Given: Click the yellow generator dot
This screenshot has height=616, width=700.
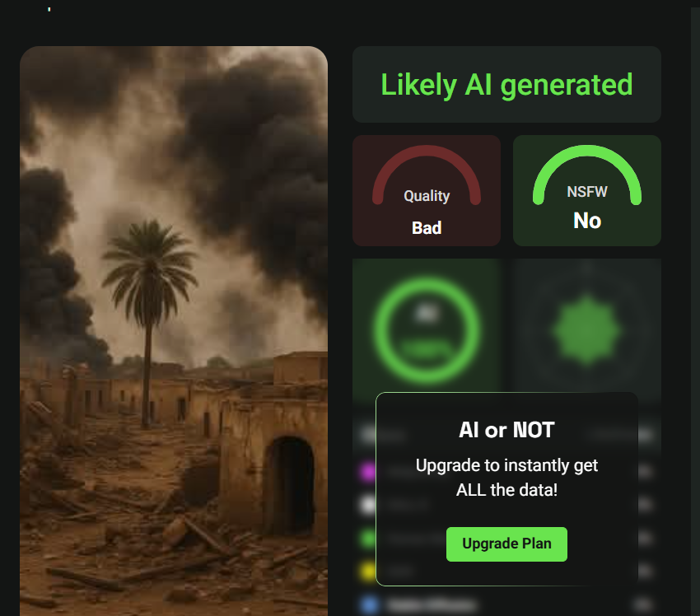Looking at the screenshot, I should tap(368, 572).
